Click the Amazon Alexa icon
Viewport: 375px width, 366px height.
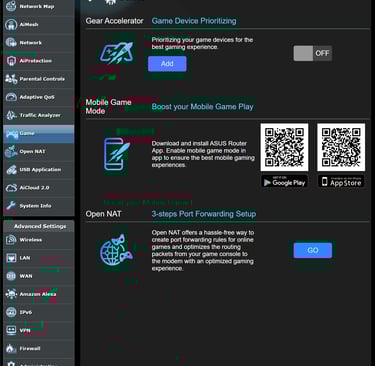(x=11, y=294)
